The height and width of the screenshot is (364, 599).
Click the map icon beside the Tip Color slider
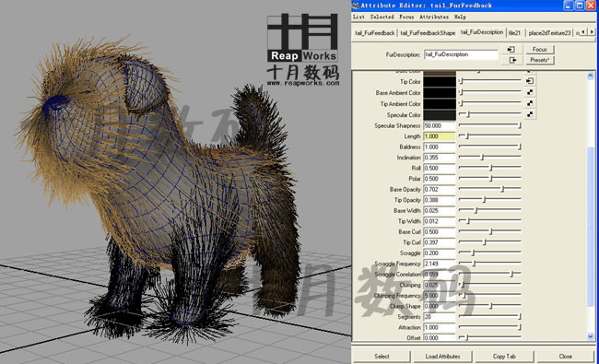pyautogui.click(x=530, y=81)
